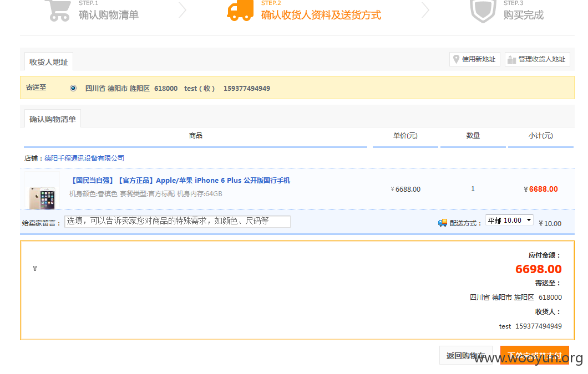588x374 pixels.
Task: Click the small truck icon beside 配送方式
Action: [x=443, y=223]
